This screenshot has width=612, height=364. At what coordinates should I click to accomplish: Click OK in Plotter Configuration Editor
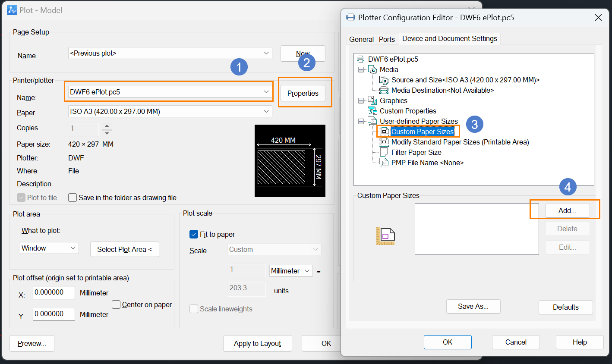coord(448,342)
